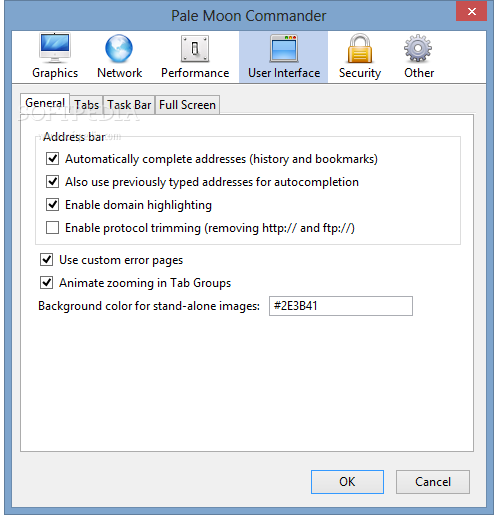The width and height of the screenshot is (494, 515).
Task: Switch to the Task Bar tab
Action: click(x=129, y=105)
